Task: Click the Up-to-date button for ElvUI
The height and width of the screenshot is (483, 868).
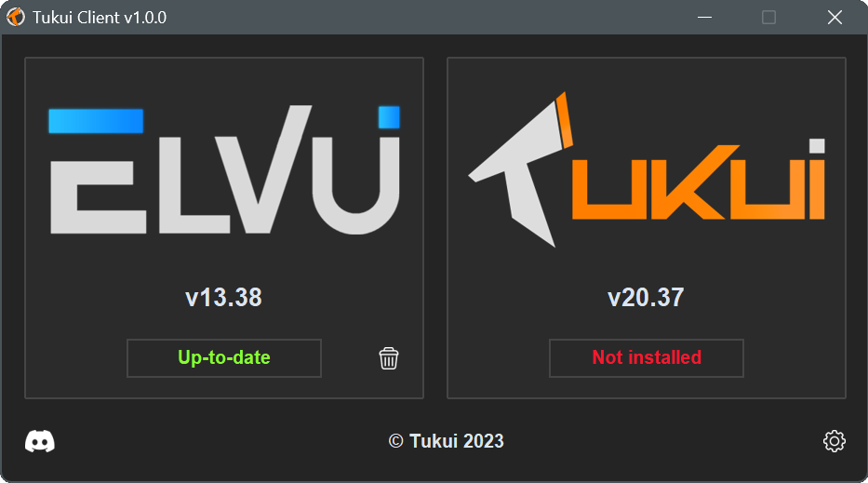Action: click(x=224, y=357)
